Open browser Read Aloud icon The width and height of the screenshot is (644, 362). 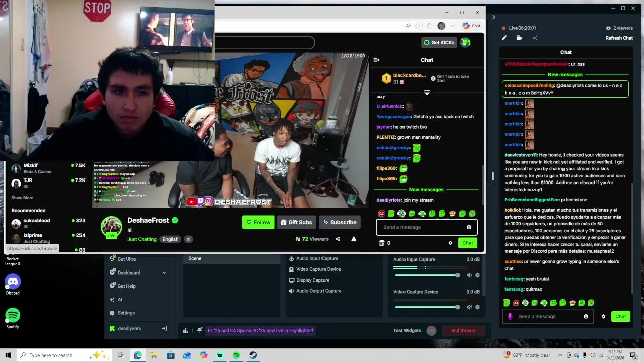point(408,26)
